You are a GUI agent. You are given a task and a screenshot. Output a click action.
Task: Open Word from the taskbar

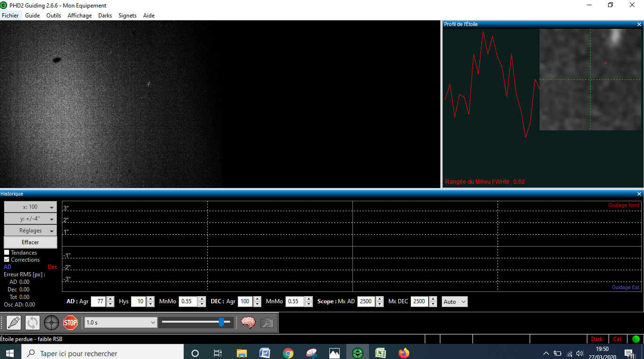coord(265,353)
